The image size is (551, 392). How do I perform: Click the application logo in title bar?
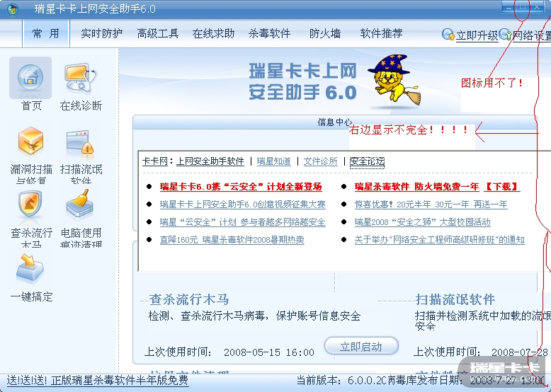coord(13,8)
